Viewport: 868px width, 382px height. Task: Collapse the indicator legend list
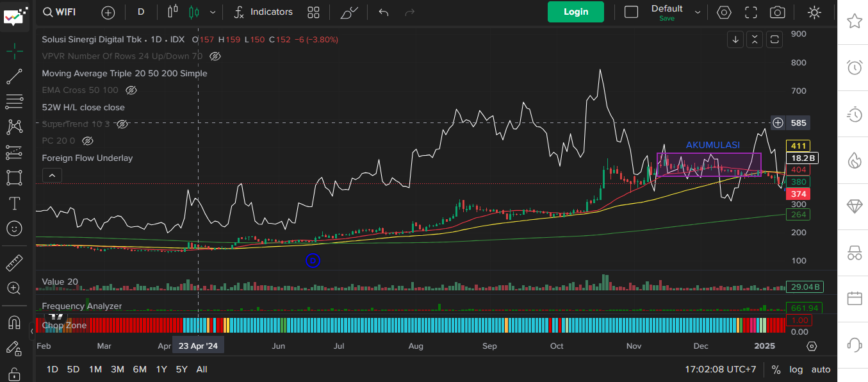[52, 175]
